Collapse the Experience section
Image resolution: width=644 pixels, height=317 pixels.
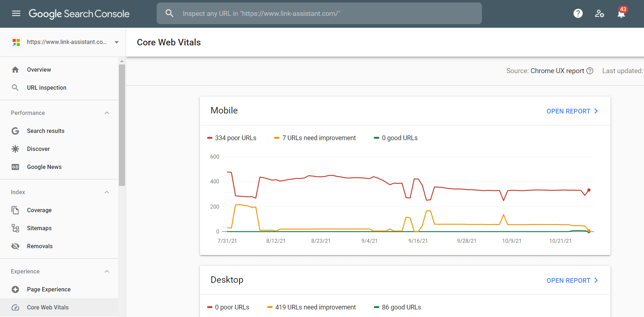coord(107,271)
